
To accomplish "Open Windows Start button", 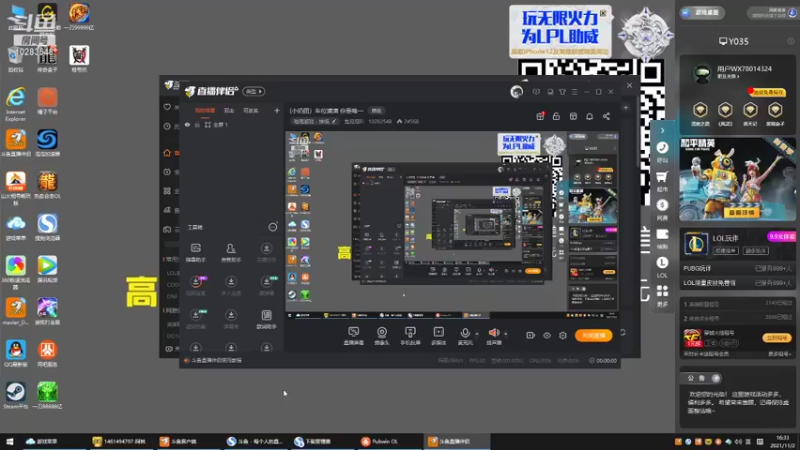I will tap(9, 441).
